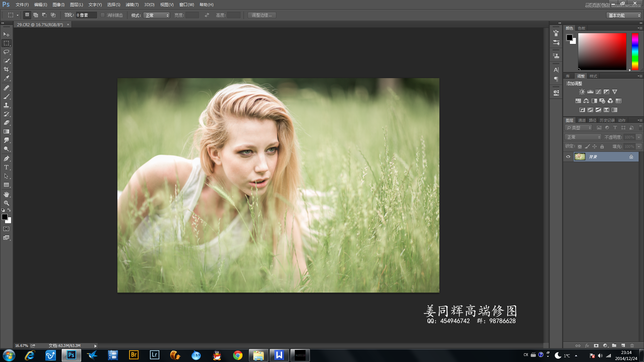The height and width of the screenshot is (362, 644).
Task: Open the Style dropdown in options bar
Action: [x=157, y=15]
